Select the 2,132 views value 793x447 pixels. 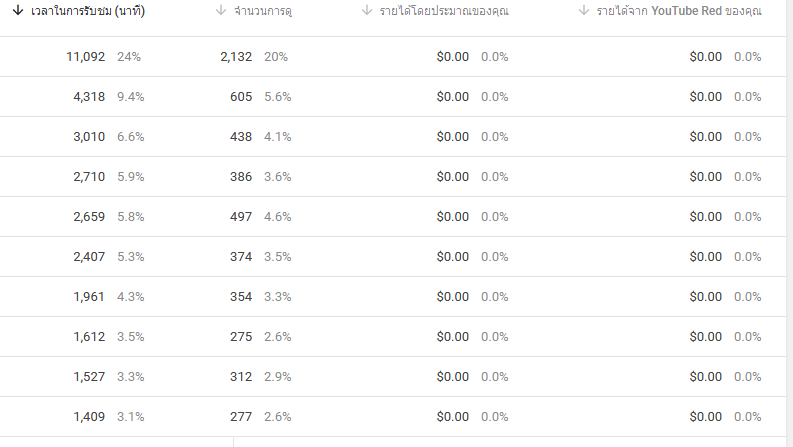[x=238, y=57]
